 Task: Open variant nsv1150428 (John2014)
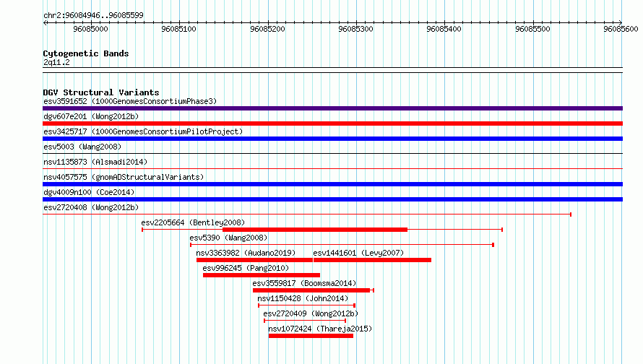pos(303,298)
